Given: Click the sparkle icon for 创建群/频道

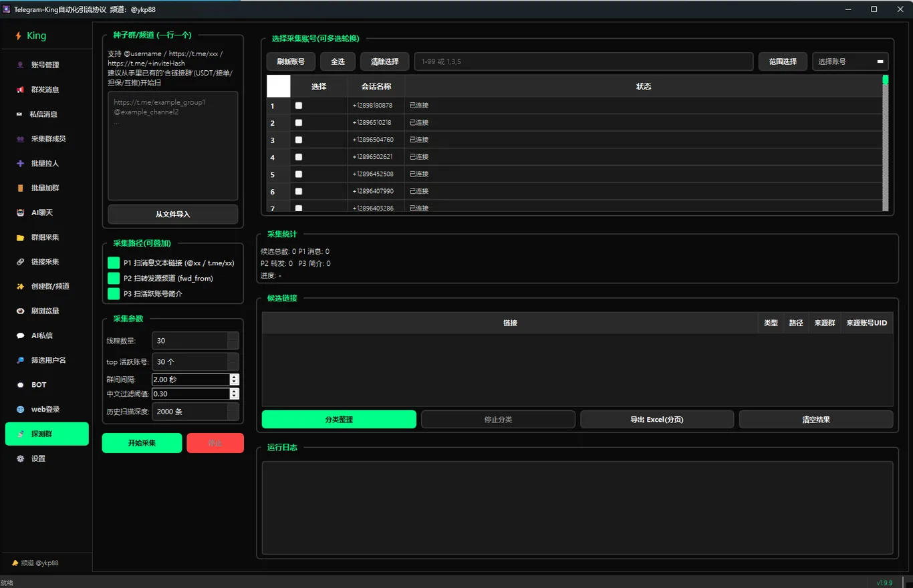Looking at the screenshot, I should point(20,286).
